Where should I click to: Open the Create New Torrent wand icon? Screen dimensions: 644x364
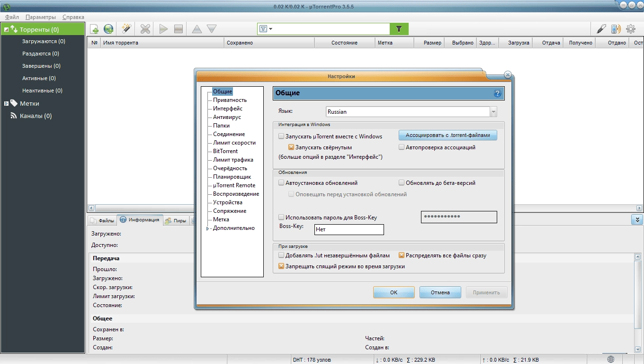click(x=126, y=29)
